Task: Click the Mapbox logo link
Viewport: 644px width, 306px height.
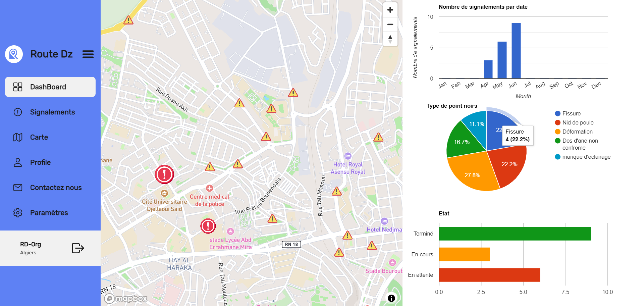Action: tap(126, 298)
